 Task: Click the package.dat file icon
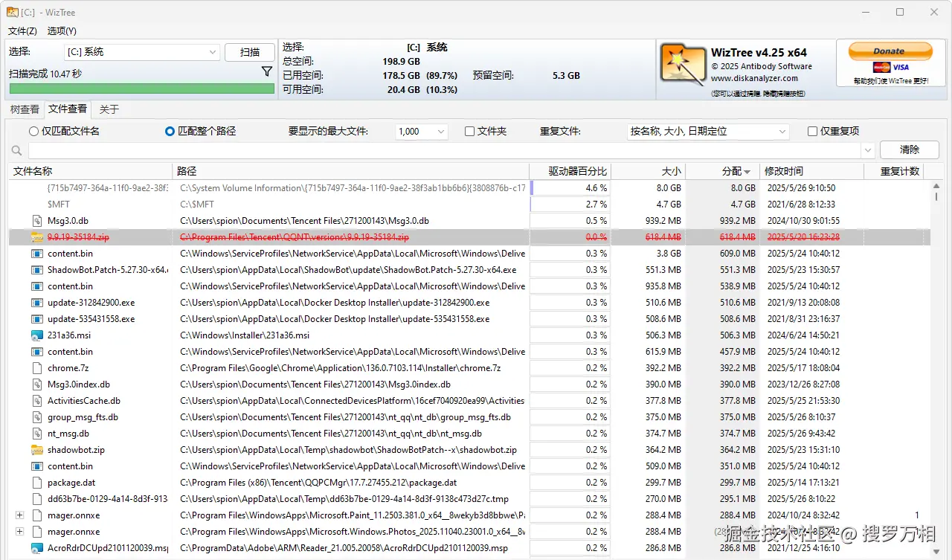tap(37, 483)
